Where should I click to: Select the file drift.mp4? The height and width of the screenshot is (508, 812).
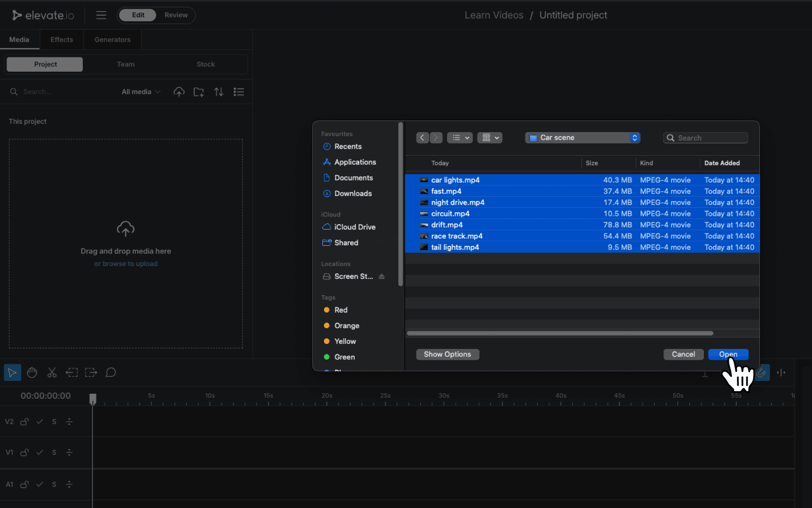(x=582, y=225)
